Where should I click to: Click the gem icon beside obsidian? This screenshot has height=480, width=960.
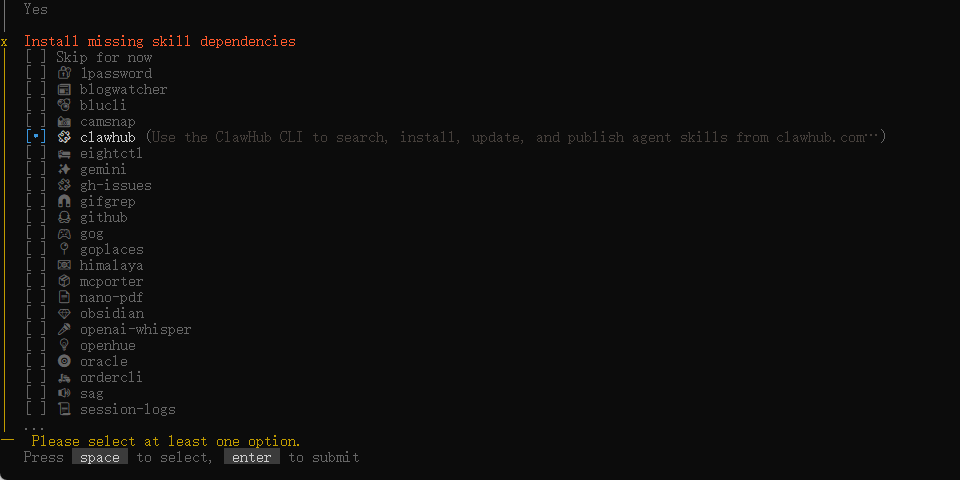click(x=64, y=313)
